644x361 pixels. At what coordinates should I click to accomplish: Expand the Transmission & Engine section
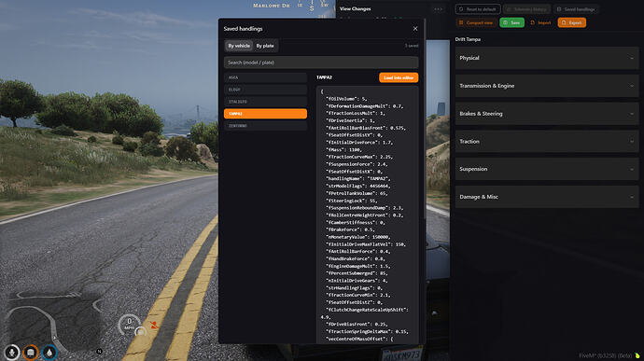(547, 86)
